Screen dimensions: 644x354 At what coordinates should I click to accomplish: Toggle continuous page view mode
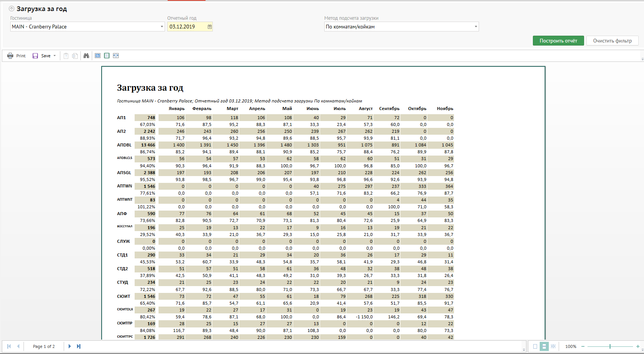(544, 346)
